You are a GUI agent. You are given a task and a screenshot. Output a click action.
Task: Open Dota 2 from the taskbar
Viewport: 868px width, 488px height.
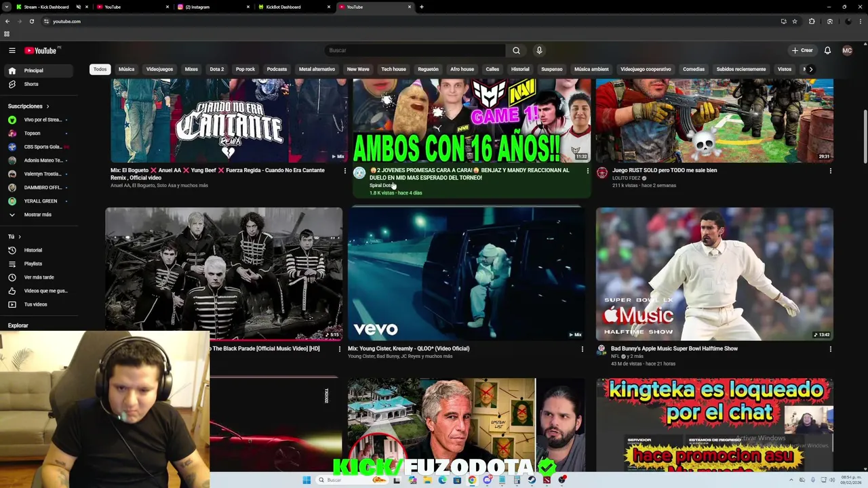pos(547,480)
